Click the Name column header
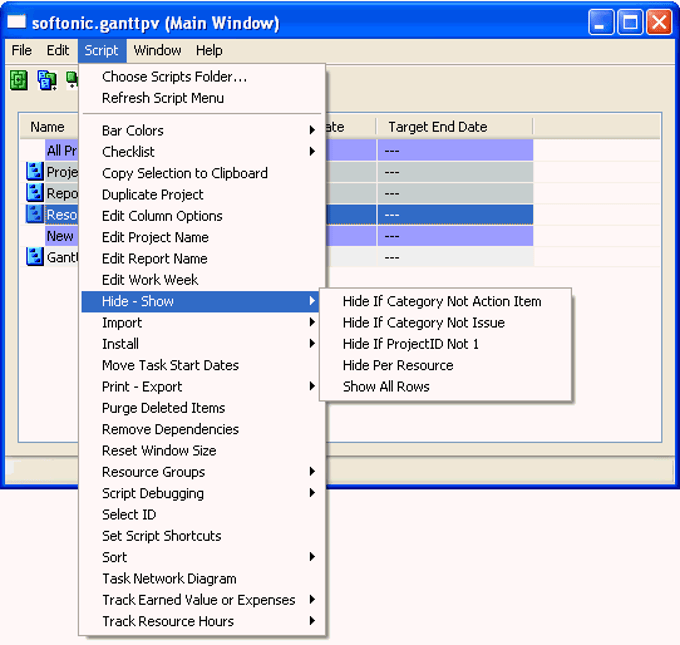 [49, 127]
